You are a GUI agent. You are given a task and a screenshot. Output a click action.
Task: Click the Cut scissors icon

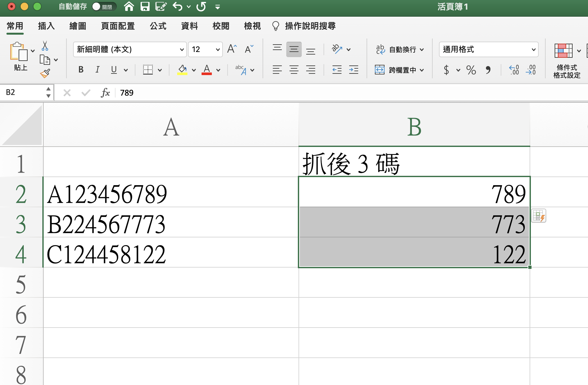coord(45,46)
